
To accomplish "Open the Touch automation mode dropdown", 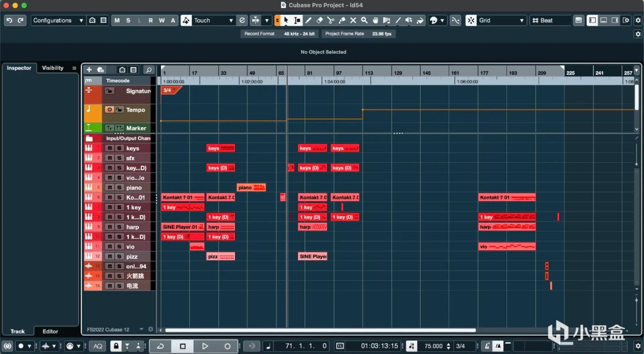I will (x=213, y=20).
